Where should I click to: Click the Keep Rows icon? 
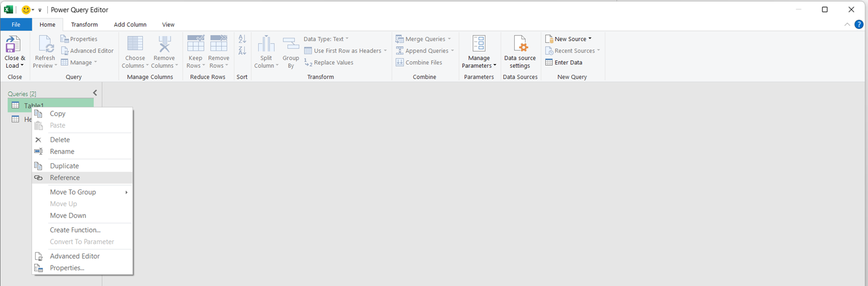click(x=195, y=45)
